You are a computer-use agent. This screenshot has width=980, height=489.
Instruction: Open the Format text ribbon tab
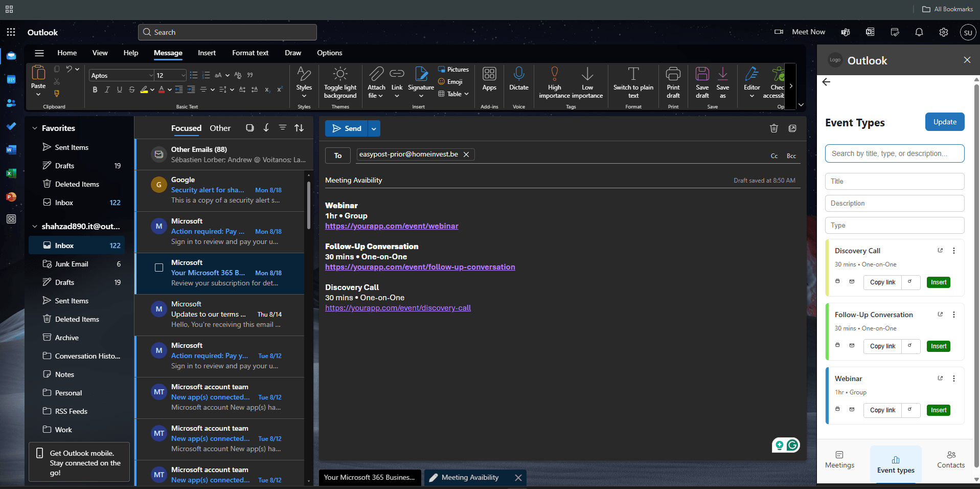(x=250, y=53)
